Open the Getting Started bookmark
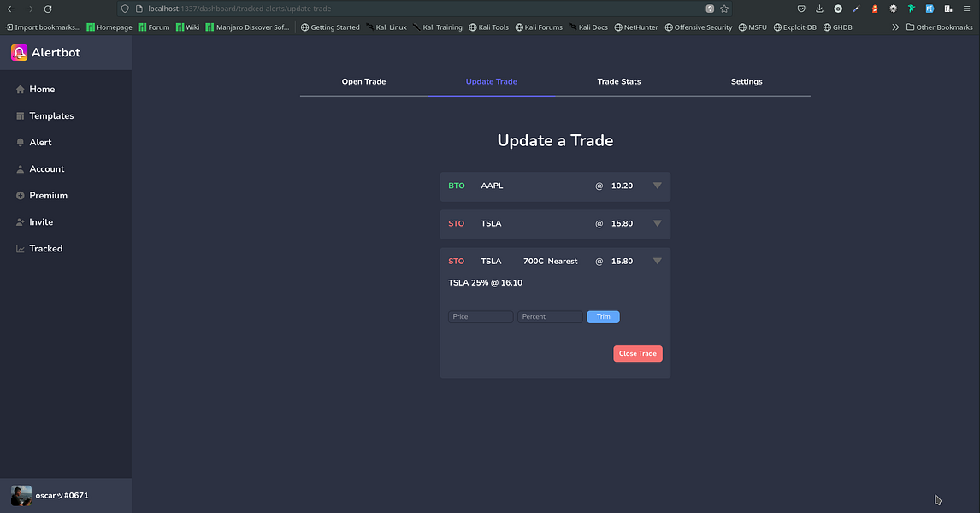The image size is (980, 513). pyautogui.click(x=330, y=27)
